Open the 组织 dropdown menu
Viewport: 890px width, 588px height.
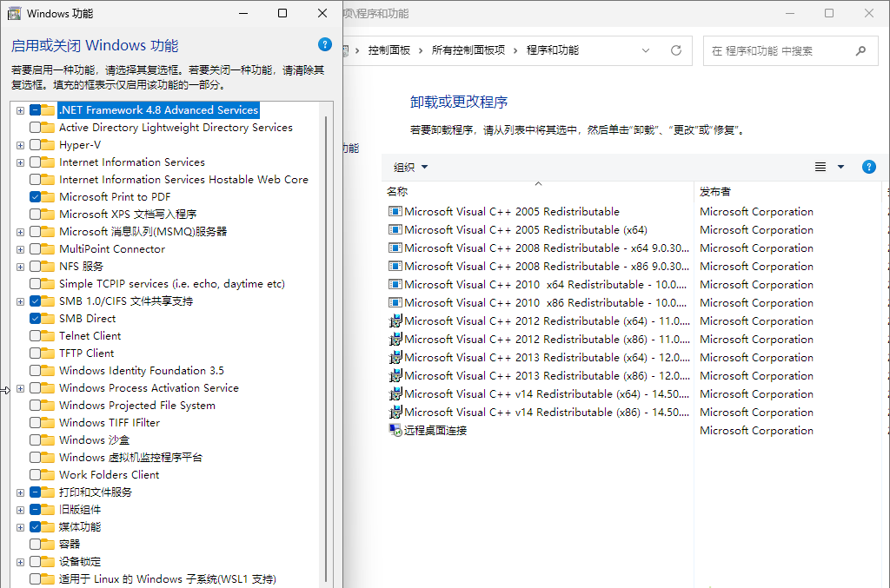(410, 168)
